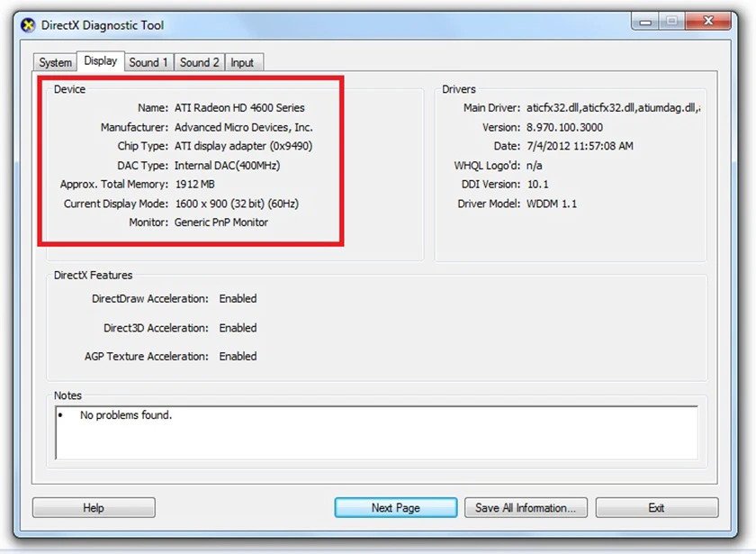Click the Help button
Viewport: 756px width, 554px height.
coord(93,507)
